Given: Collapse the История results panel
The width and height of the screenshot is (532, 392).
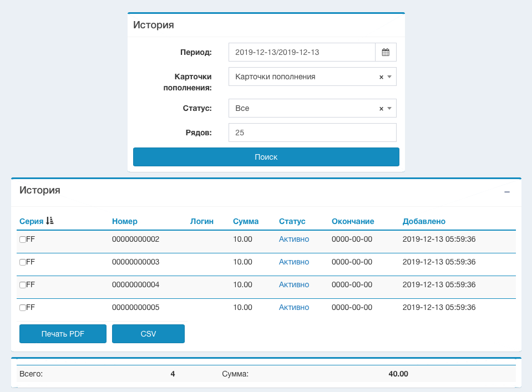Looking at the screenshot, I should click(506, 192).
